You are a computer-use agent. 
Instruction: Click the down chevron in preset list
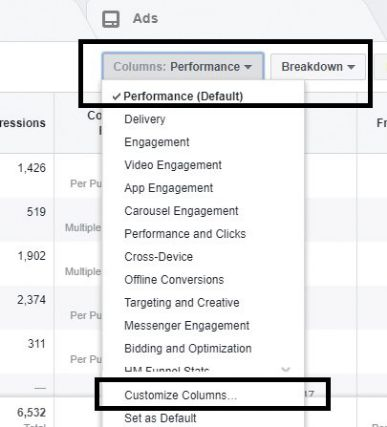286,369
